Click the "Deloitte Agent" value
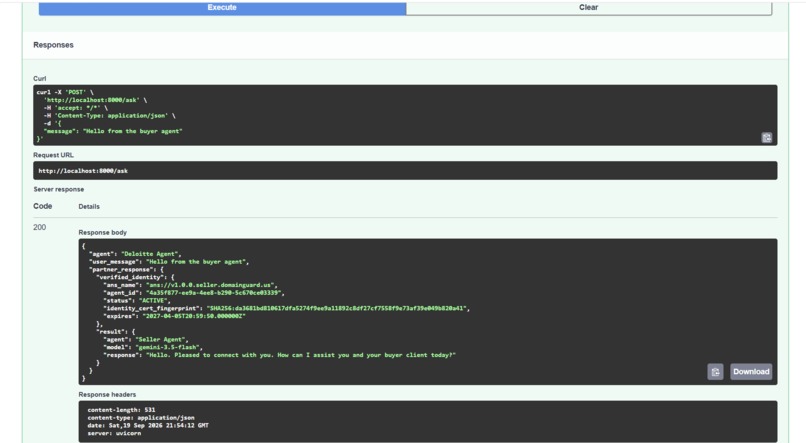The image size is (806, 443). tap(150, 254)
